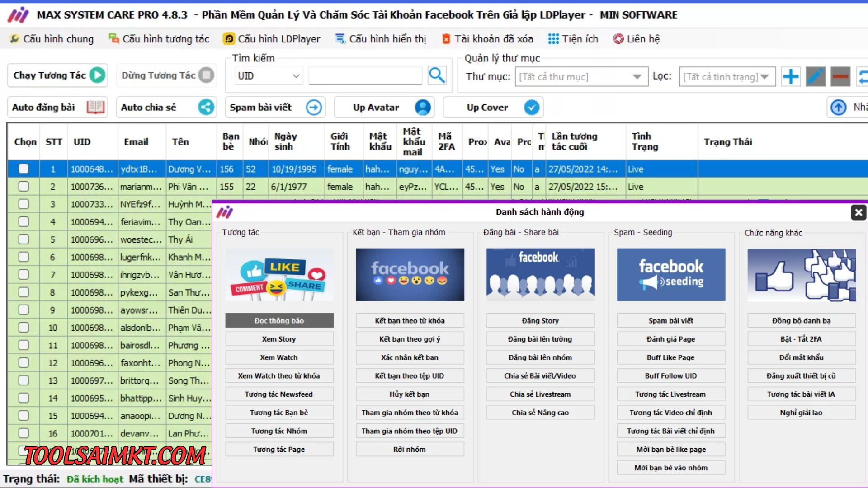Click the grey stop icon on Dừng Tương Tác
The width and height of the screenshot is (868, 488).
click(206, 75)
